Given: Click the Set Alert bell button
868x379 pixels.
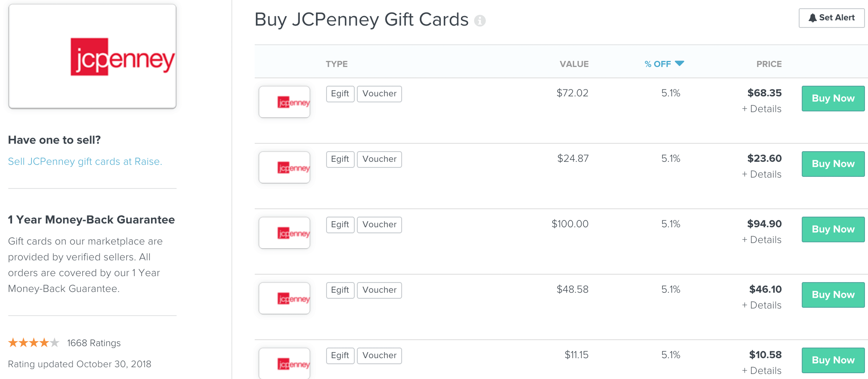Looking at the screenshot, I should tap(831, 18).
